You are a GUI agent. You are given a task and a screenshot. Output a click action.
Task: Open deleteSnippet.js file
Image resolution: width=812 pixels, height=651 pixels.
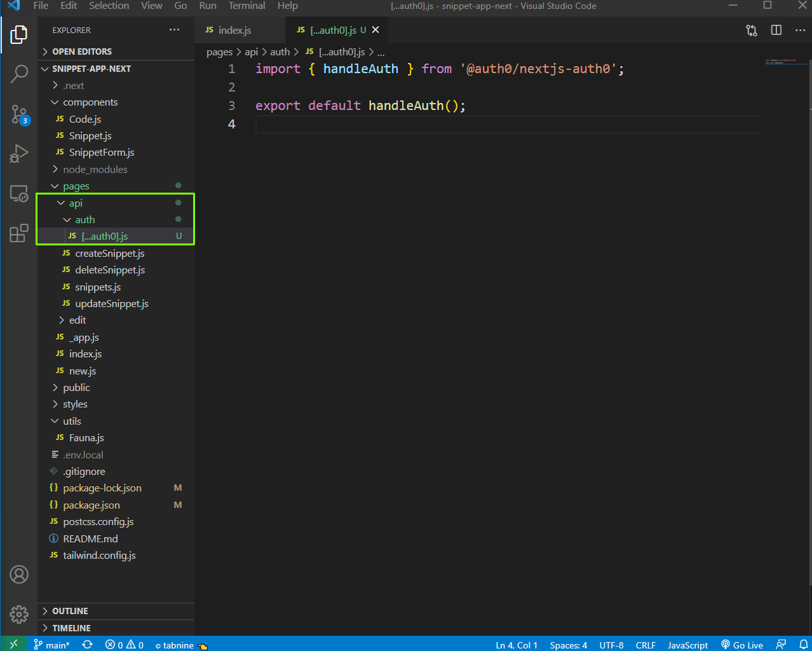point(116,270)
